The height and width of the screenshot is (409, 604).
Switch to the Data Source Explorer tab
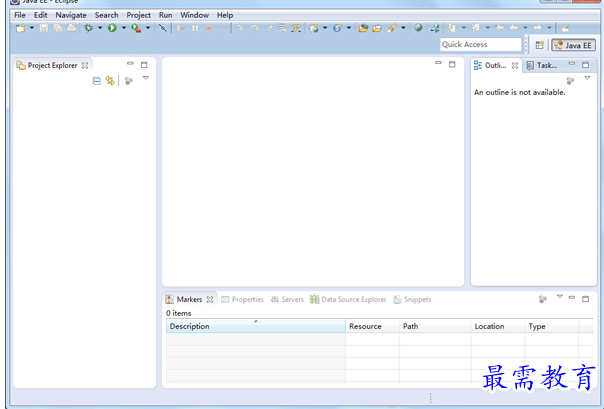point(348,299)
